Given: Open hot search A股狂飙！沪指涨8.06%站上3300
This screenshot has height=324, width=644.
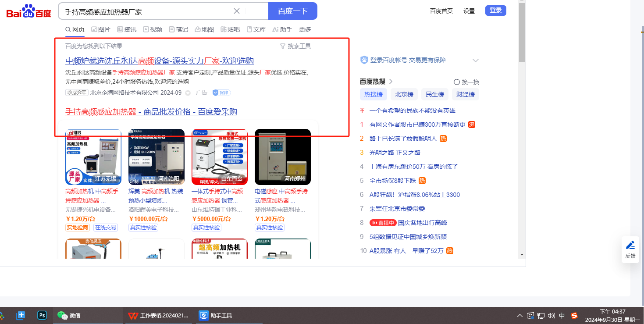Looking at the screenshot, I should pos(415,195).
